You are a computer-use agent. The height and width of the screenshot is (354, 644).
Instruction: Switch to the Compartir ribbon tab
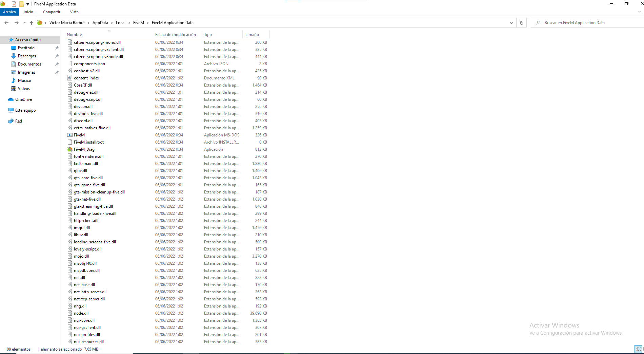pyautogui.click(x=52, y=12)
